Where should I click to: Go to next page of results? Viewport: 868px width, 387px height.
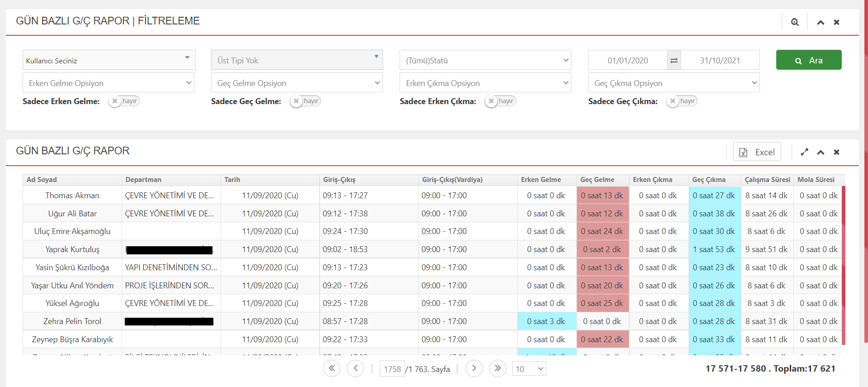(474, 368)
